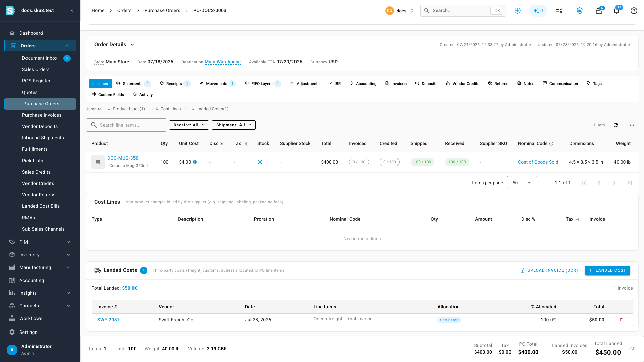Viewport: 644px width, 362px height.
Task: Open the docs tenant switcher
Action: pyautogui.click(x=399, y=11)
